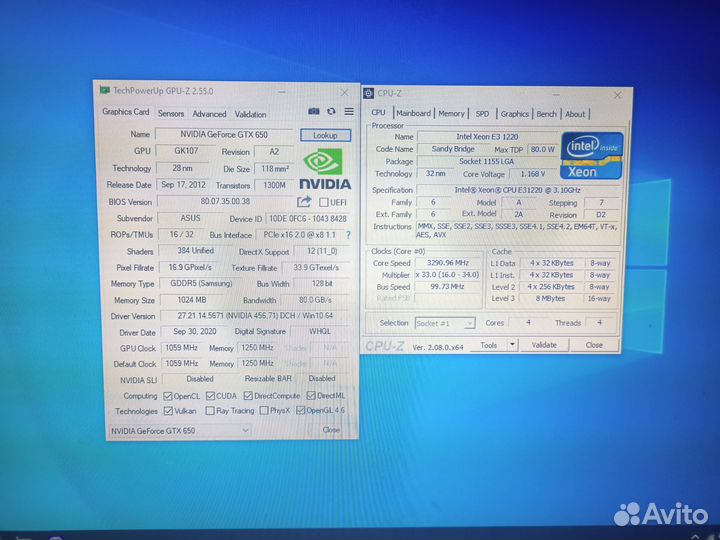
Task: Switch to Memory tab in CPU-Z
Action: [451, 113]
